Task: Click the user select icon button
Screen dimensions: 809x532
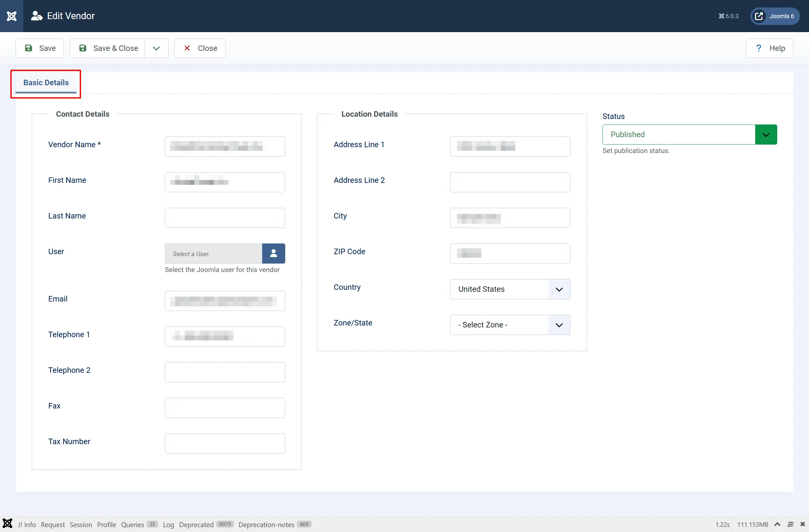Action: tap(274, 254)
